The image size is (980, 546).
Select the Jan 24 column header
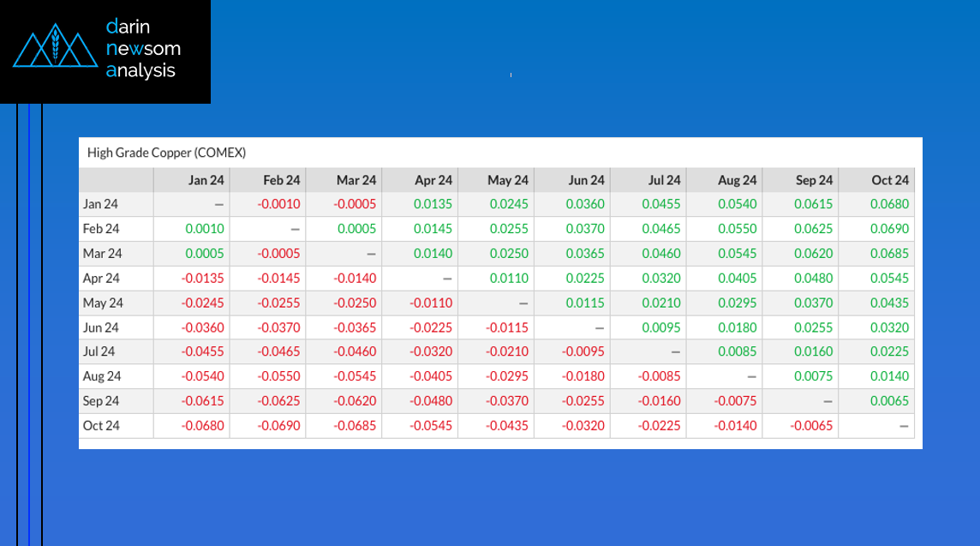point(206,180)
